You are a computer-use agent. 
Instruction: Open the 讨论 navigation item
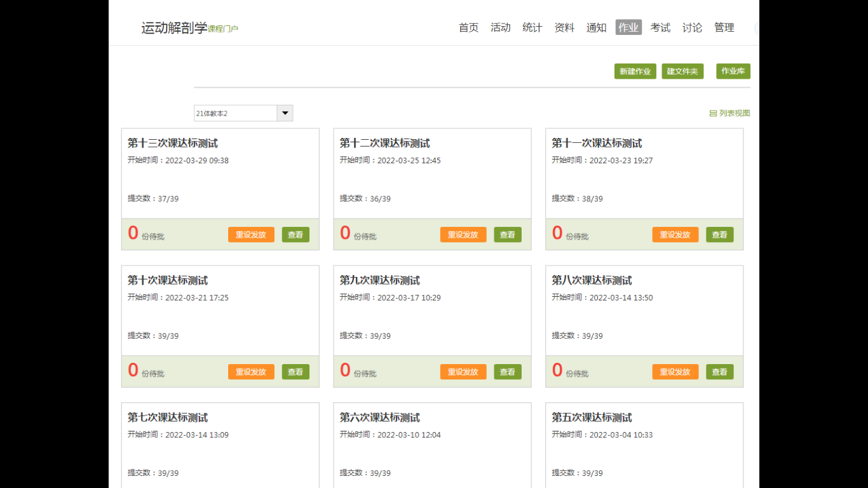(x=692, y=27)
